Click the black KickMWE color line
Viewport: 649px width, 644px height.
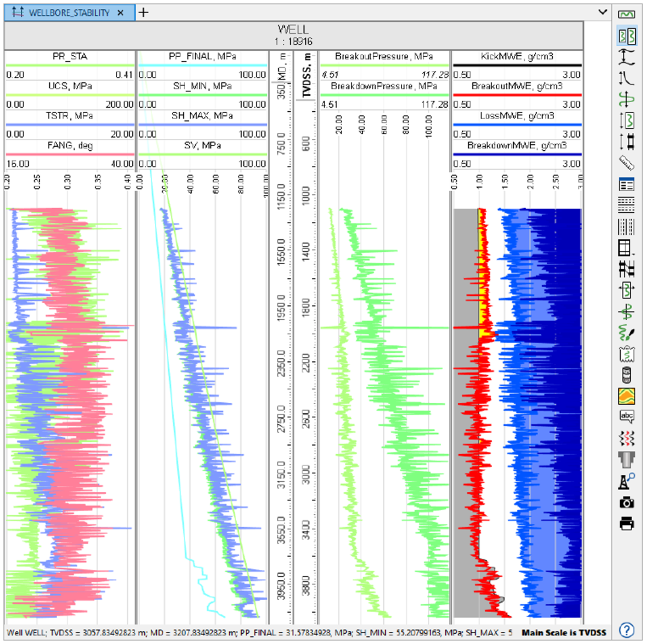click(517, 65)
